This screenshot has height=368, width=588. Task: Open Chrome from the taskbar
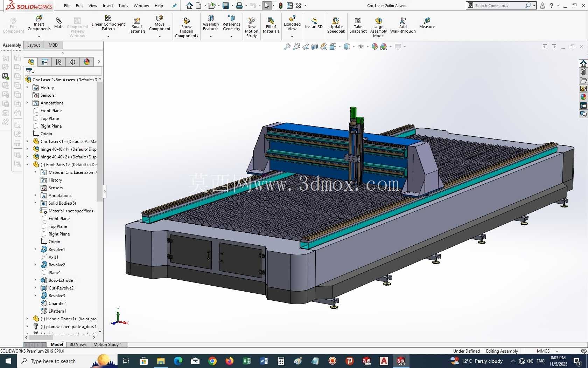pyautogui.click(x=212, y=361)
